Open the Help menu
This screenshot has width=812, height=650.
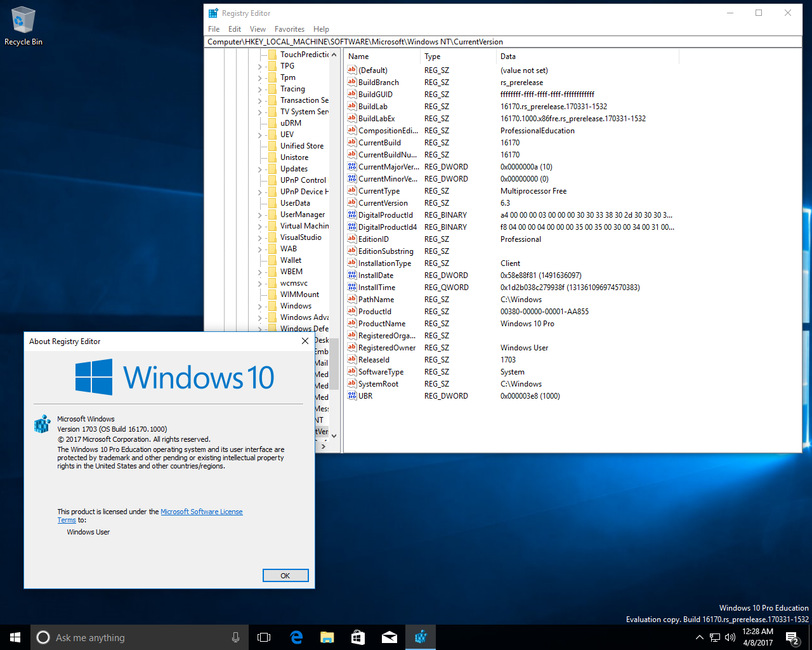[321, 29]
